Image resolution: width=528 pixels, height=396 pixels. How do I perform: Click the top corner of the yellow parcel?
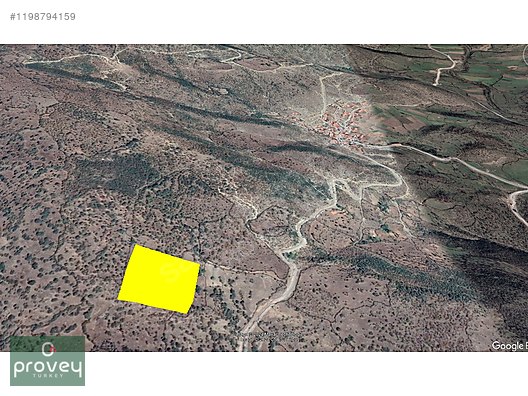pyautogui.click(x=136, y=245)
